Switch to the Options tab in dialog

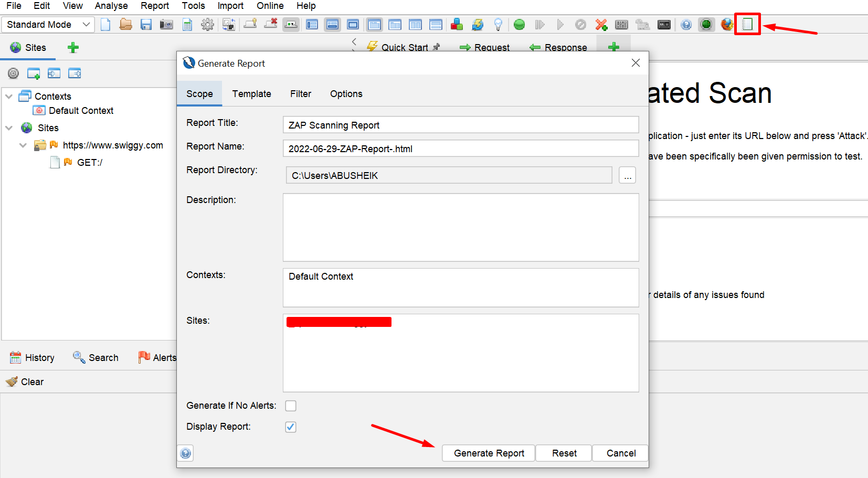coord(346,94)
